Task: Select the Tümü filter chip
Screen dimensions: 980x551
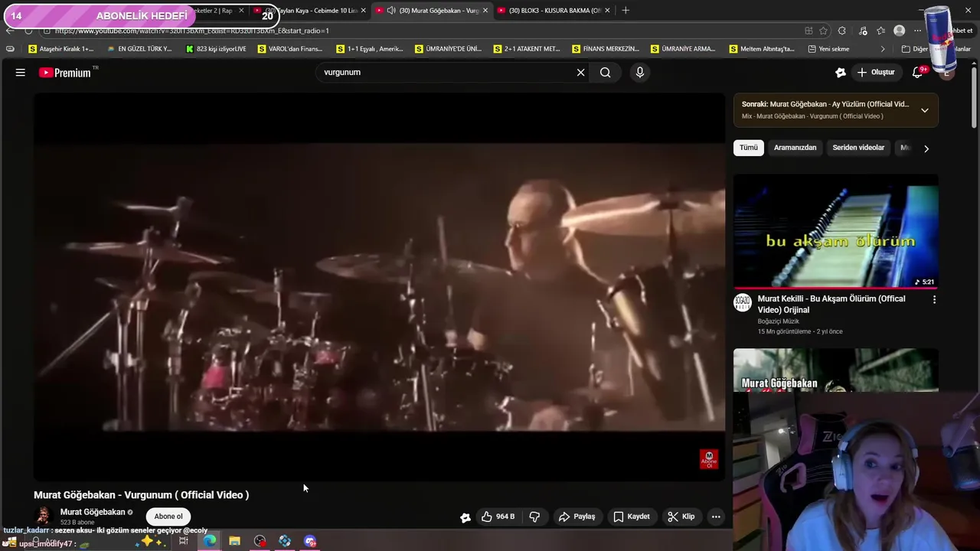Action: [749, 148]
